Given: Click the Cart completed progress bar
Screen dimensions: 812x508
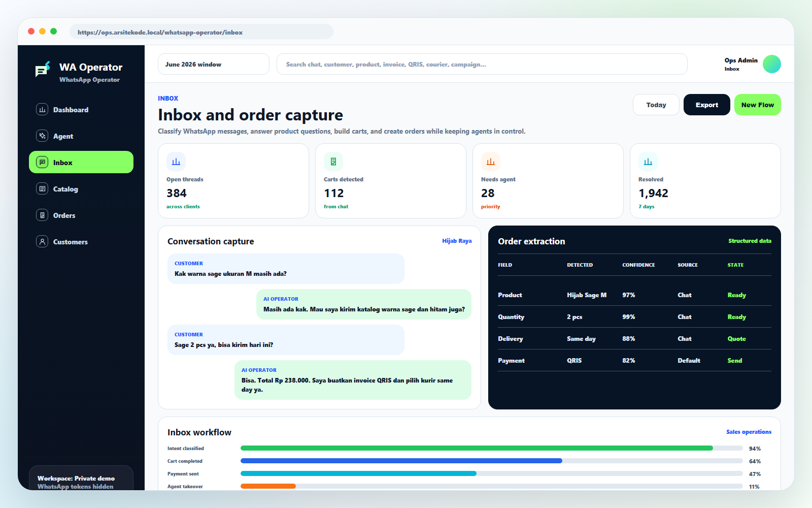Looking at the screenshot, I should click(492, 461).
